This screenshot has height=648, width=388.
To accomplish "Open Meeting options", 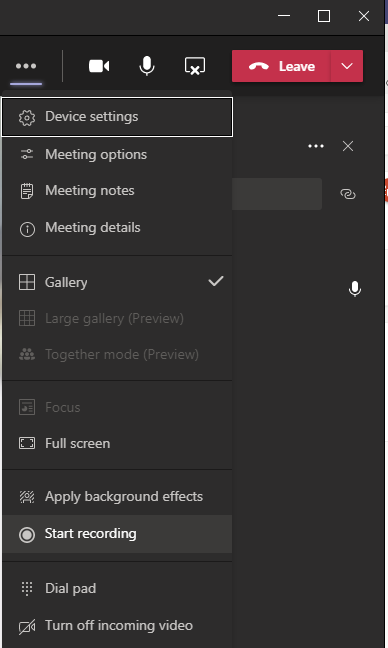I will [117, 155].
